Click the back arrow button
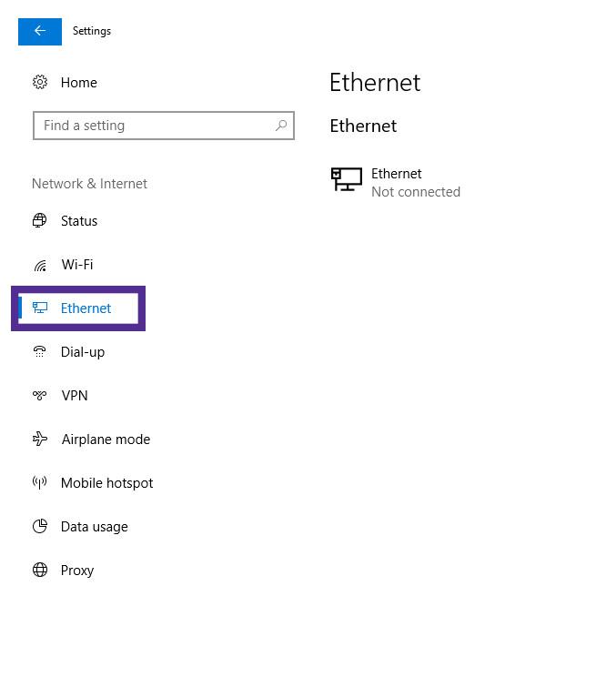 (x=40, y=32)
